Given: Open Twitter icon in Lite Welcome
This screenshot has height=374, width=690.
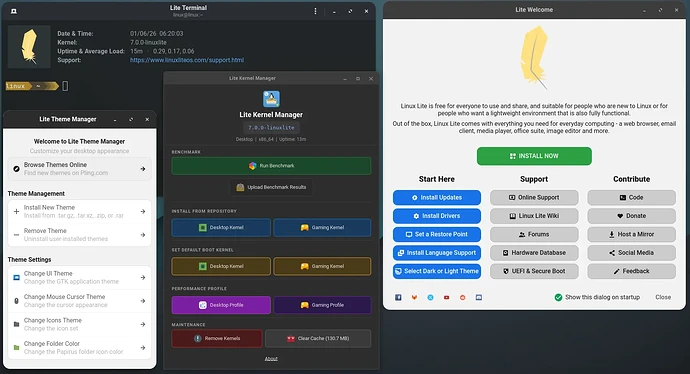Looking at the screenshot, I should (x=430, y=297).
